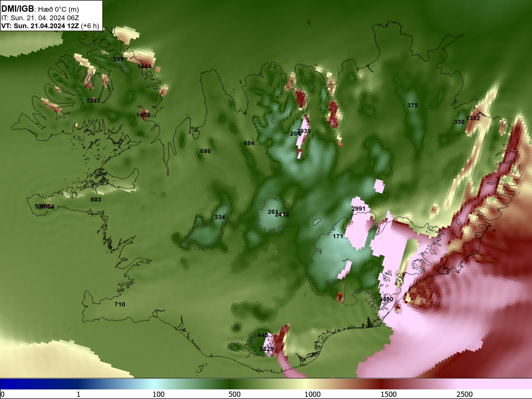
Task: Click the 710 value label
Action: pos(120,304)
